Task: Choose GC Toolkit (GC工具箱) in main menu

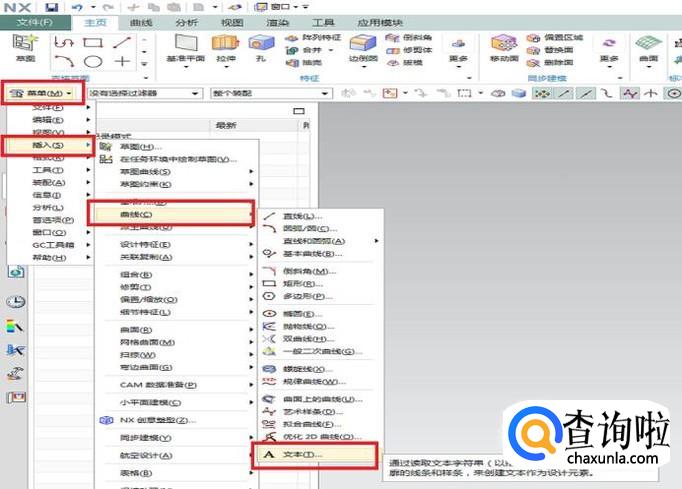Action: click(48, 245)
